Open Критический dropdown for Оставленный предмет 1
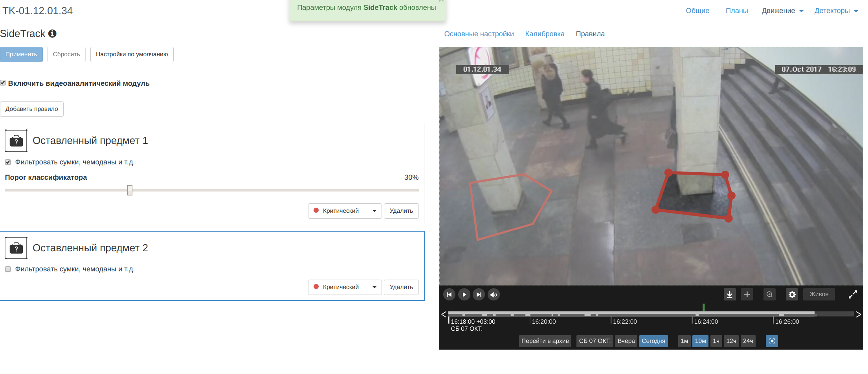The width and height of the screenshot is (868, 374). [345, 211]
